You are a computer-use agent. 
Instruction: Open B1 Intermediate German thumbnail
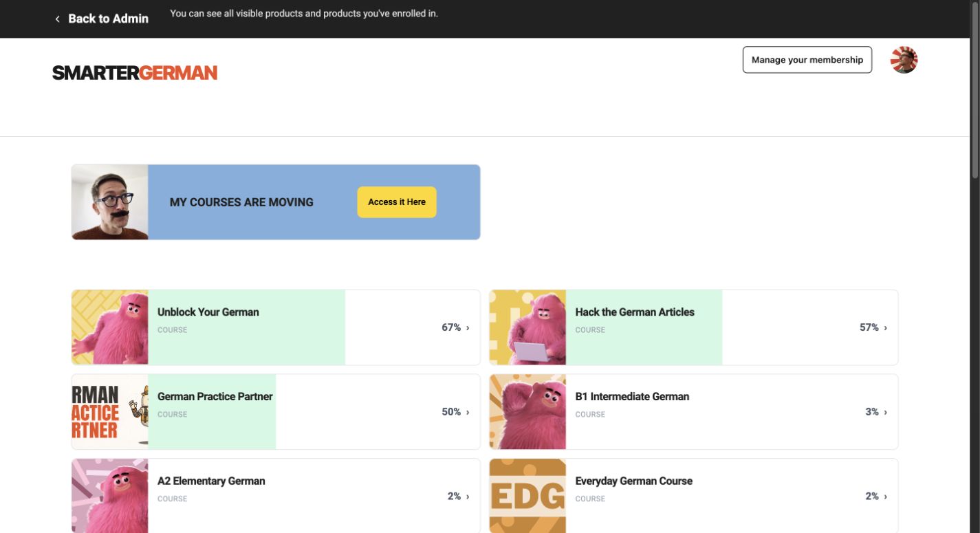click(x=527, y=412)
